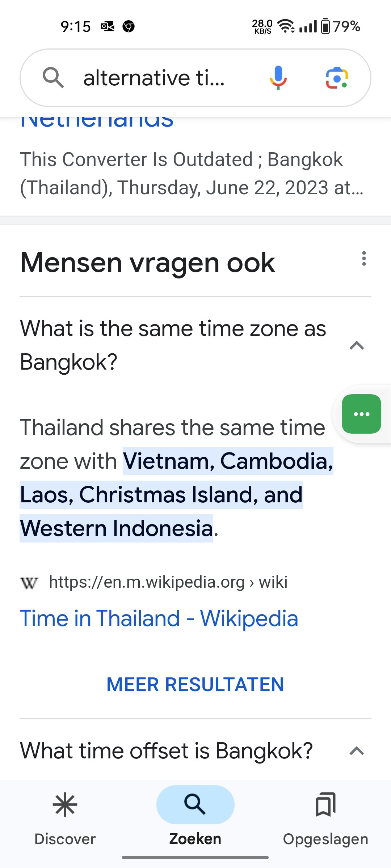
Task: Collapse the same time zone as Bangkok question
Action: (357, 345)
